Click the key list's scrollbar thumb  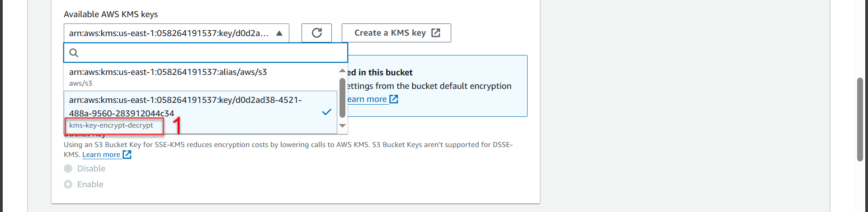(342, 97)
